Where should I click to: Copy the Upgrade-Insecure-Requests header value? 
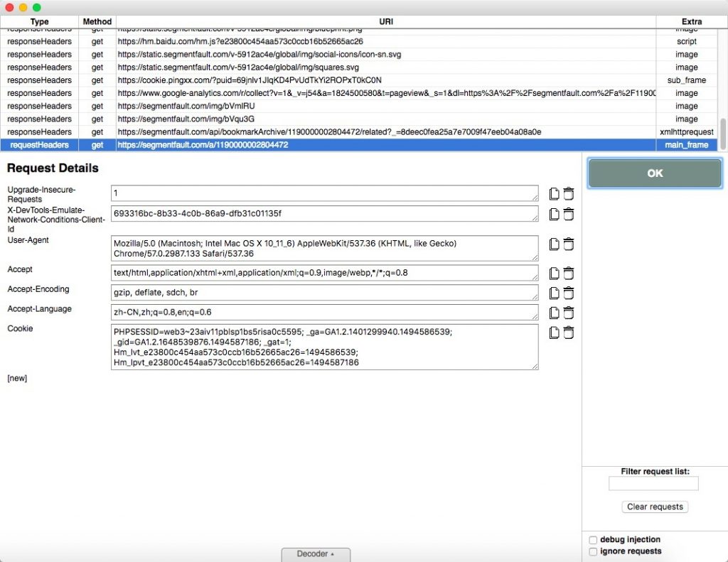pos(554,194)
